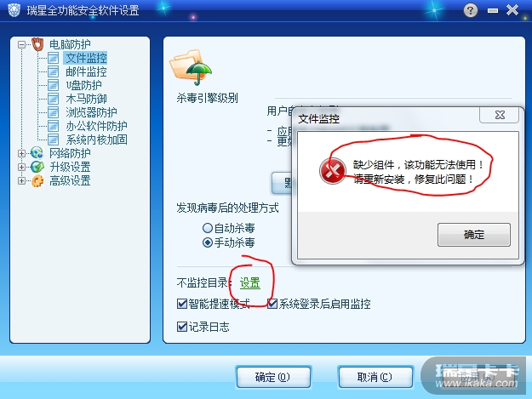The height and width of the screenshot is (399, 532).
Task: Open the 设置 link for 不监控目录
Action: click(249, 282)
